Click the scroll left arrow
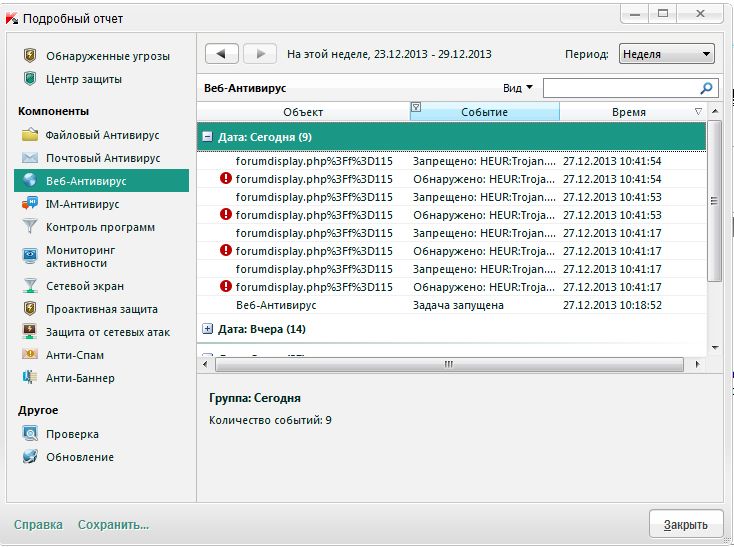This screenshot has width=734, height=547. (x=205, y=364)
